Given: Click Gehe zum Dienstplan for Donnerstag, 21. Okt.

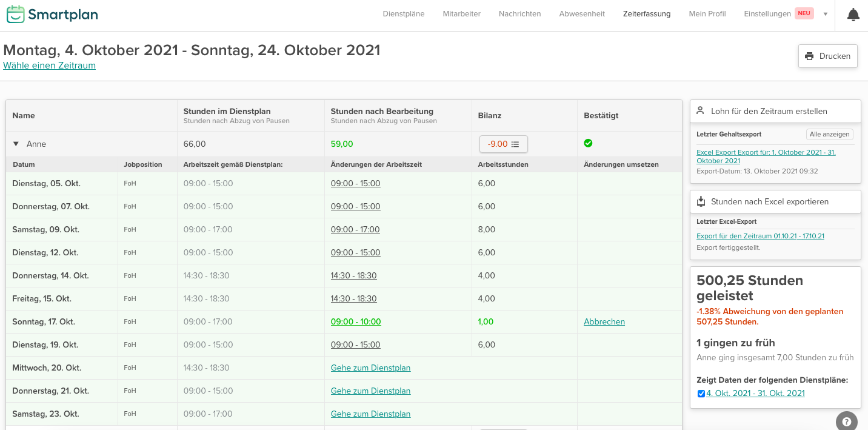Looking at the screenshot, I should coord(370,391).
